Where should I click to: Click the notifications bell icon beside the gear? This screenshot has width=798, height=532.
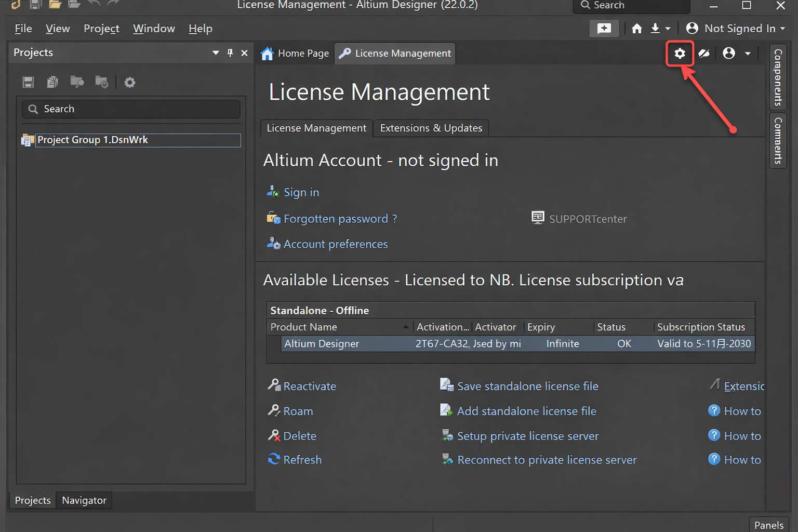coord(704,54)
